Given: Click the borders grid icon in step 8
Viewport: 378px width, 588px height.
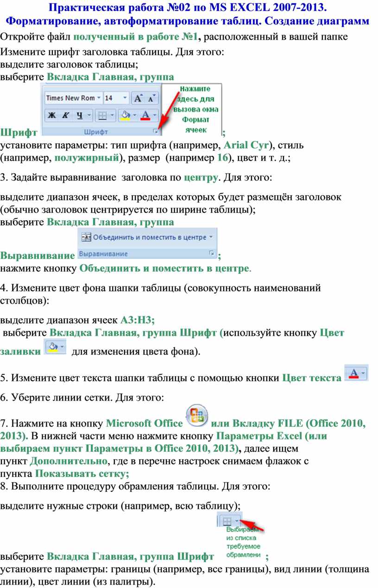Looking at the screenshot, I should coord(227,521).
